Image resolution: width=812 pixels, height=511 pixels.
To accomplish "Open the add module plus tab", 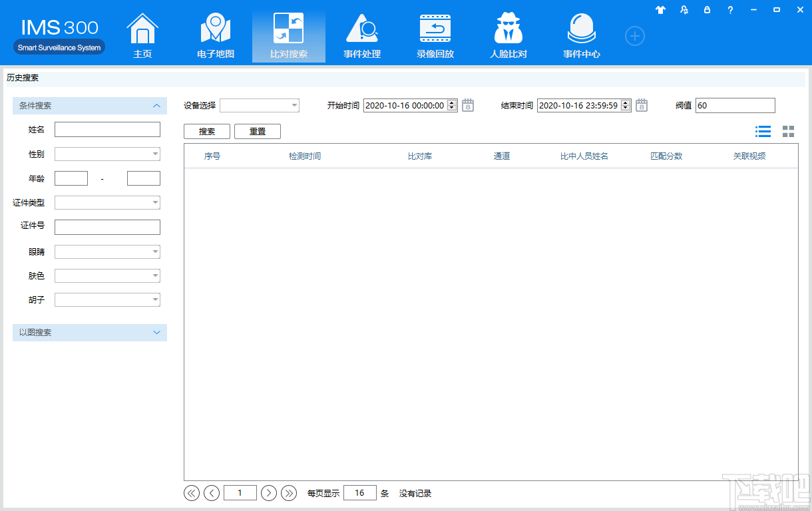I will point(634,36).
